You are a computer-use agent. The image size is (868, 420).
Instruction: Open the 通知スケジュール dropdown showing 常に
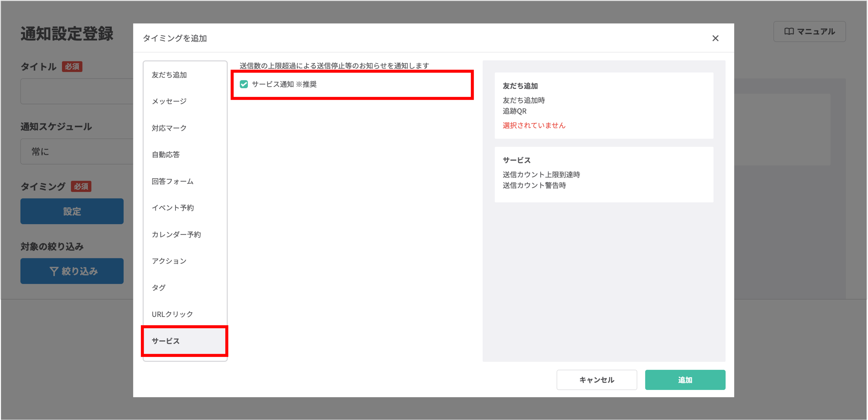pyautogui.click(x=77, y=152)
